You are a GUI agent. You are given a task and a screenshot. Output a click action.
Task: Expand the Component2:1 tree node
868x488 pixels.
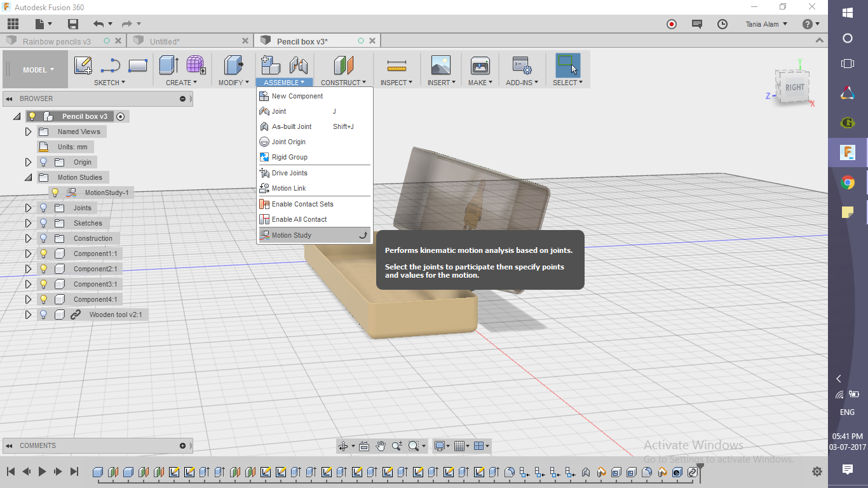(x=28, y=269)
